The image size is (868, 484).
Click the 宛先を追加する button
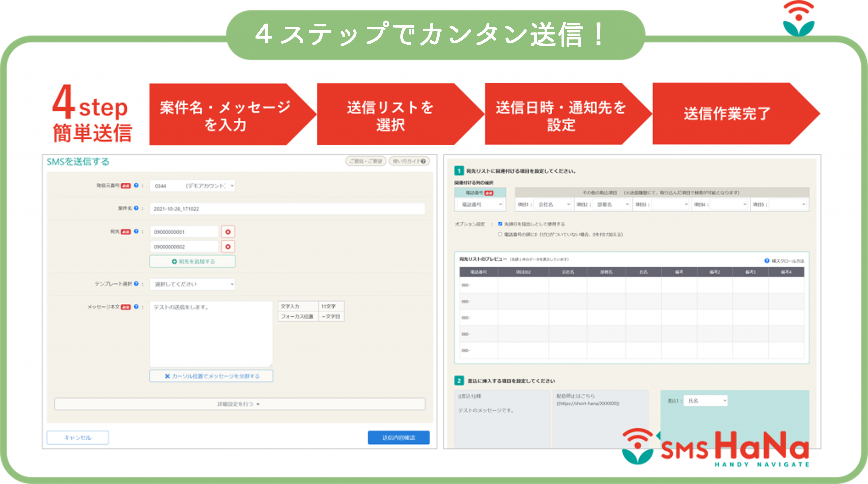click(192, 261)
